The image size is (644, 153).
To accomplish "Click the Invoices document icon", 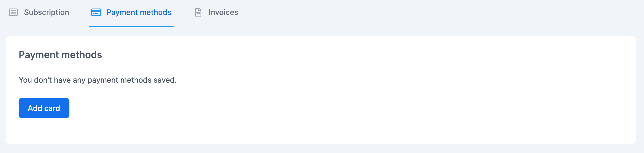I will point(198,12).
